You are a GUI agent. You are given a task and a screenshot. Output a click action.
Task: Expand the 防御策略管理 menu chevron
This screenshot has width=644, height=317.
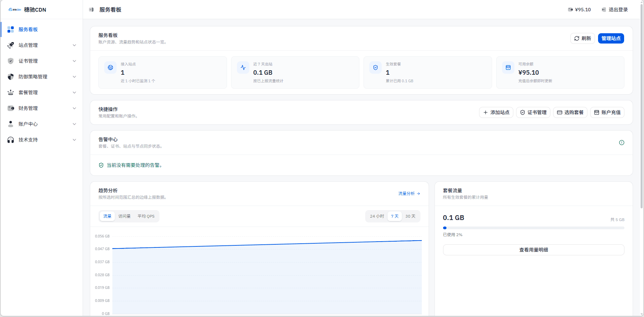click(x=74, y=77)
